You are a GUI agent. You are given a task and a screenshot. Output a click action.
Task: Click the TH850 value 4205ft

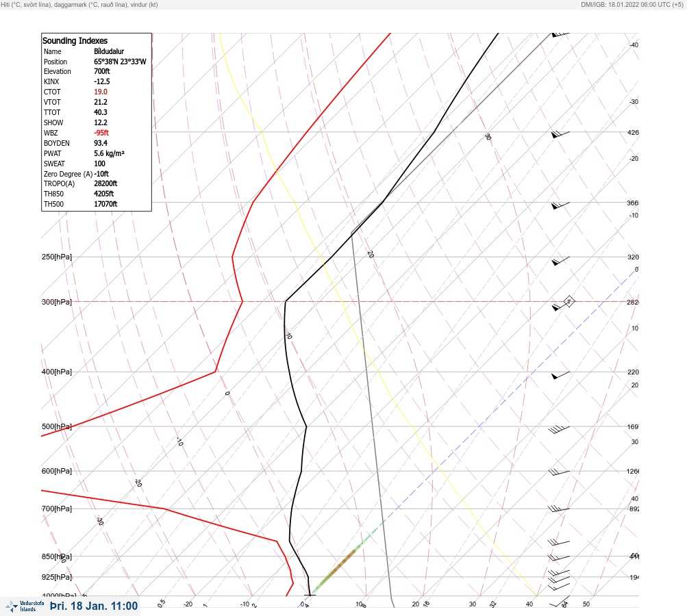coord(104,194)
